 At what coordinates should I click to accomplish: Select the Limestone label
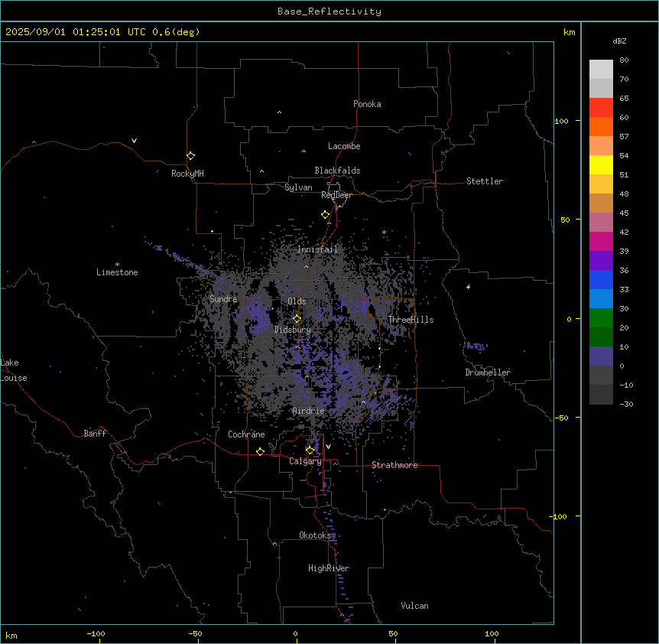(117, 272)
